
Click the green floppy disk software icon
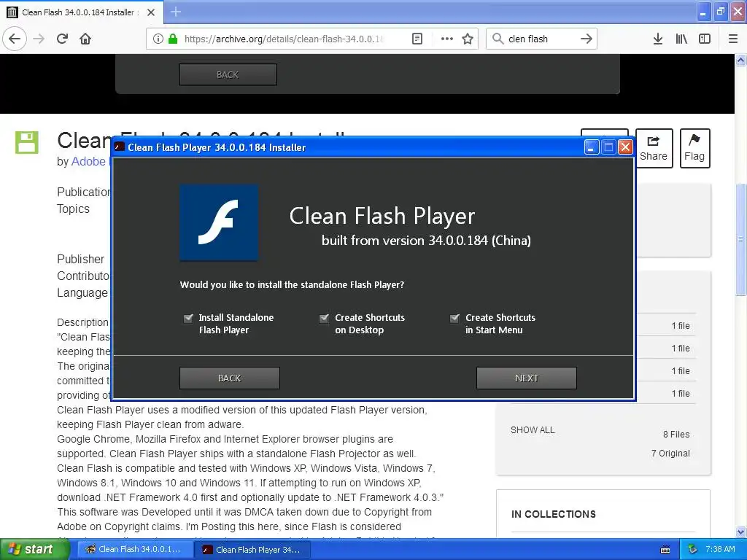[27, 142]
